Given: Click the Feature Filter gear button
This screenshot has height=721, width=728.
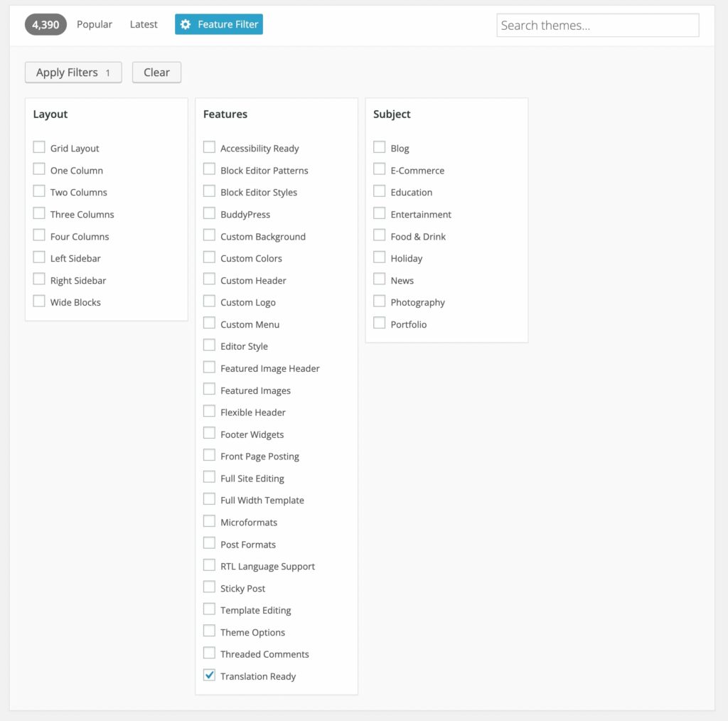Looking at the screenshot, I should (219, 25).
